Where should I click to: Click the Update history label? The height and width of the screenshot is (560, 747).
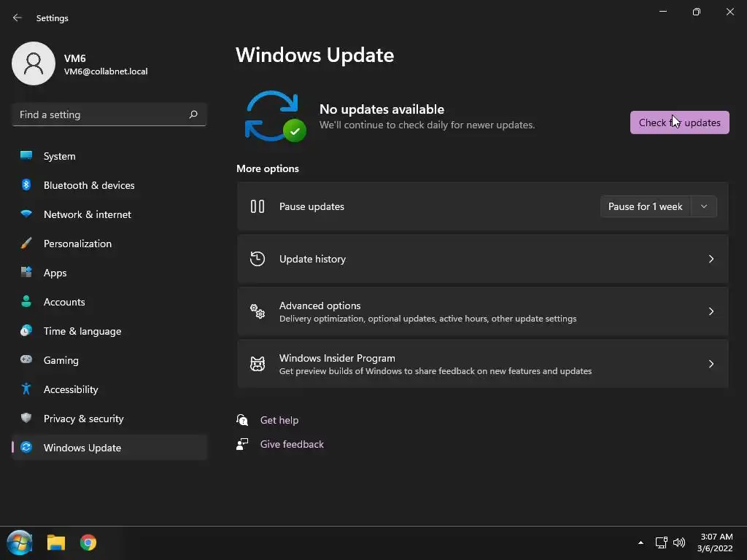click(x=312, y=259)
